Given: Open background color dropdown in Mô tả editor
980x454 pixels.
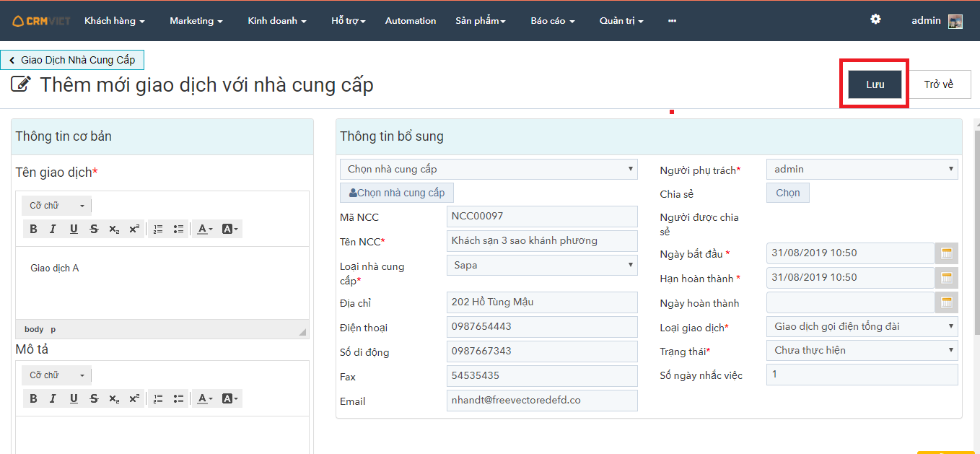Looking at the screenshot, I should (x=229, y=398).
